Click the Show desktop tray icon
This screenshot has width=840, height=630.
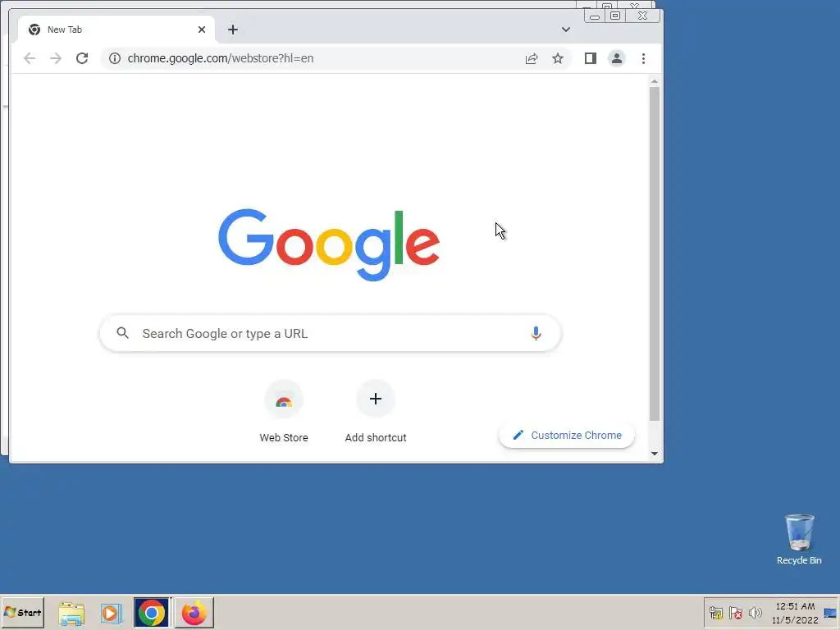pyautogui.click(x=830, y=613)
